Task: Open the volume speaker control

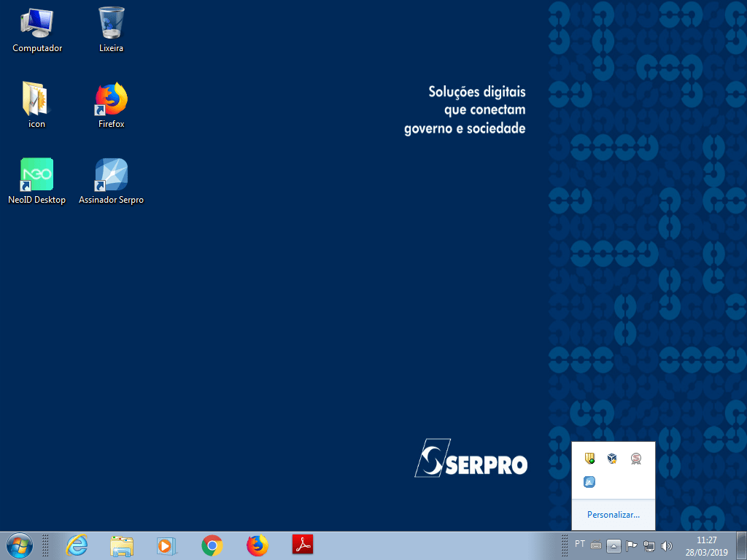Action: pyautogui.click(x=666, y=545)
